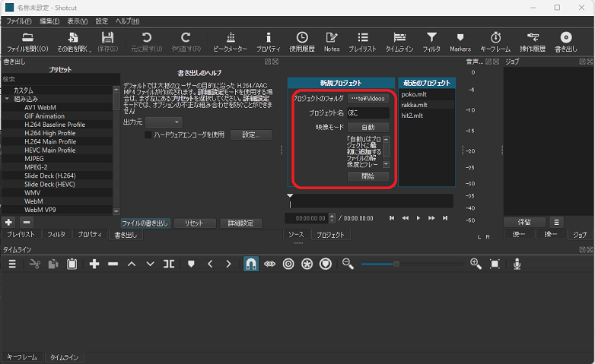
Task: Open the 設定 menu
Action: click(102, 21)
